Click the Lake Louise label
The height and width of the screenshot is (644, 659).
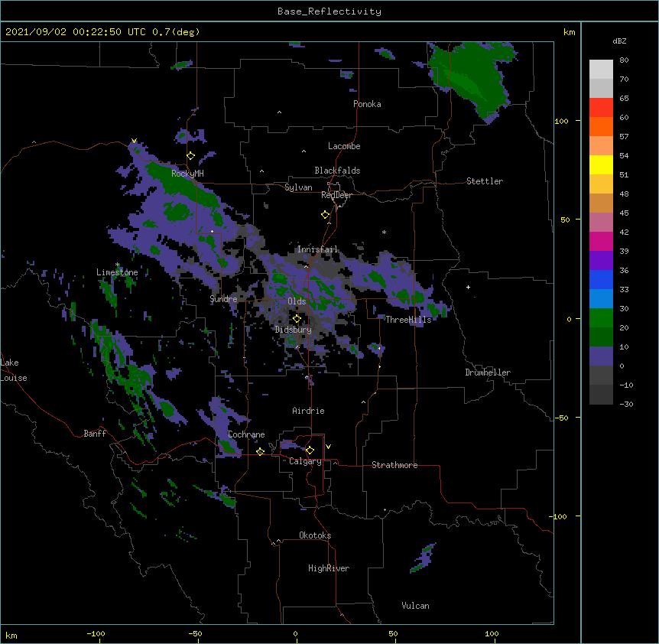click(x=12, y=370)
